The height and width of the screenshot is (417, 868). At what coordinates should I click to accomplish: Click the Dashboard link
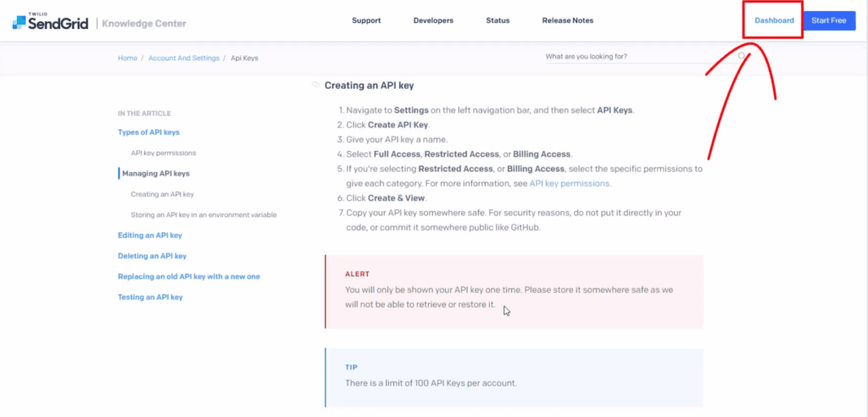click(774, 20)
